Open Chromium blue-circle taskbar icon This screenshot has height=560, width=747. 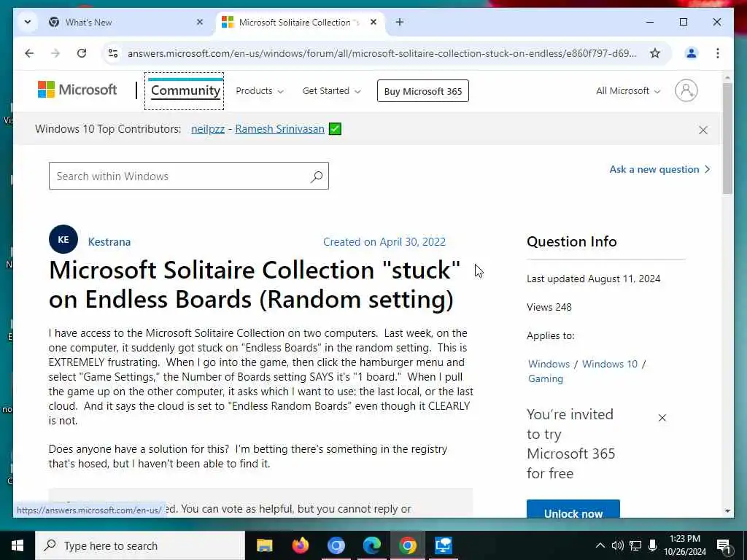[336, 545]
